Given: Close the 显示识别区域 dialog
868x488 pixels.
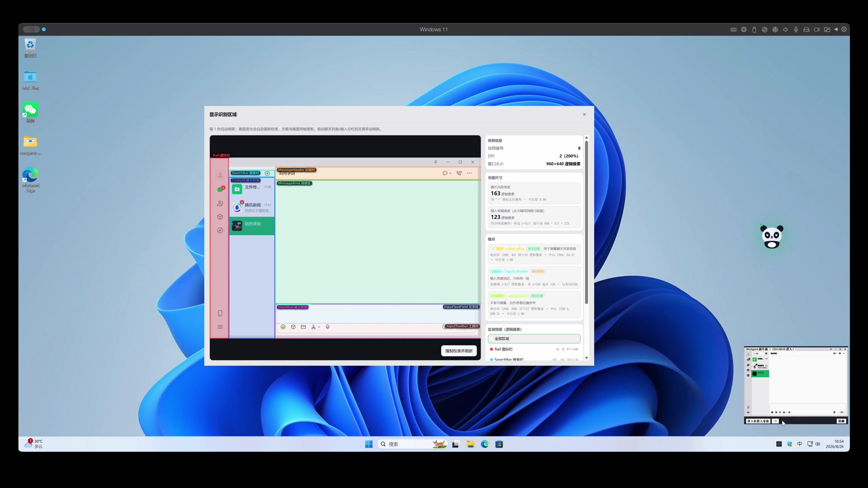Looking at the screenshot, I should (584, 114).
